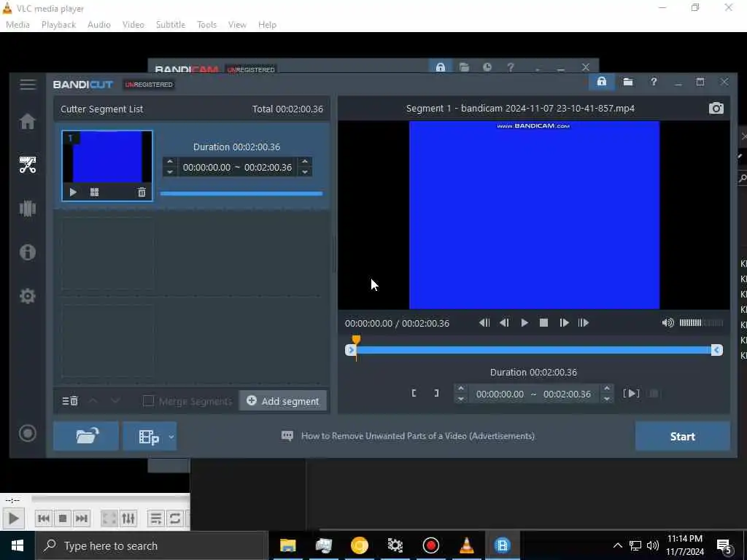Launch Bandicam recorder from the sidebar's bottom icon
This screenshot has width=747, height=560.
28,433
